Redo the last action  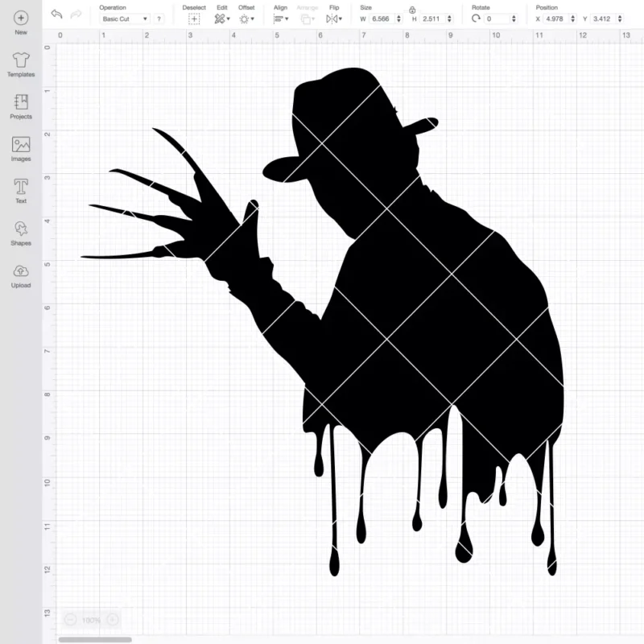(x=76, y=14)
